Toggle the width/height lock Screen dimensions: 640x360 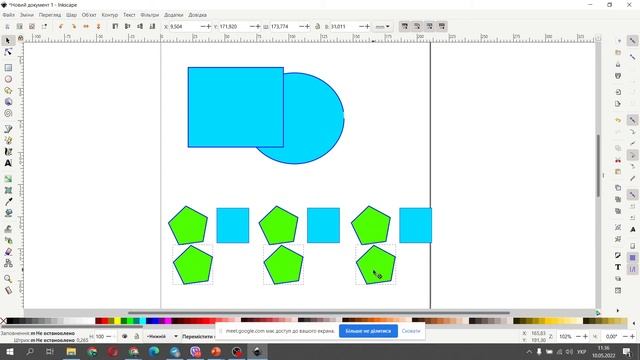point(318,26)
